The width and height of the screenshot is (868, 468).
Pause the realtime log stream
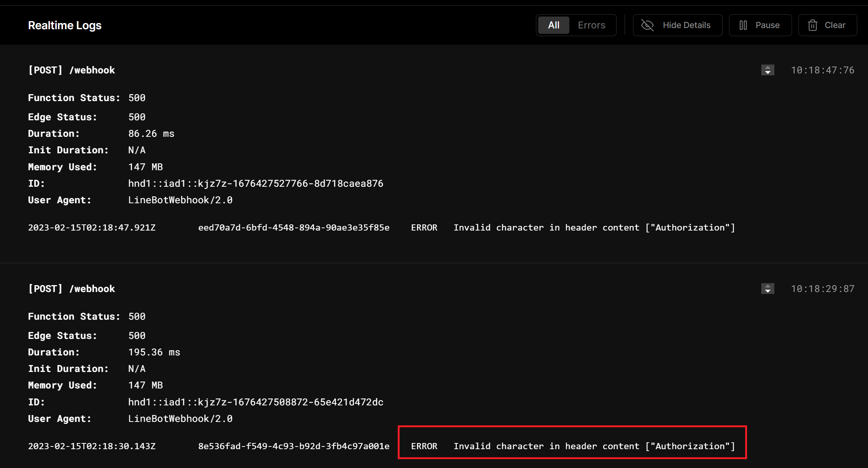point(760,25)
